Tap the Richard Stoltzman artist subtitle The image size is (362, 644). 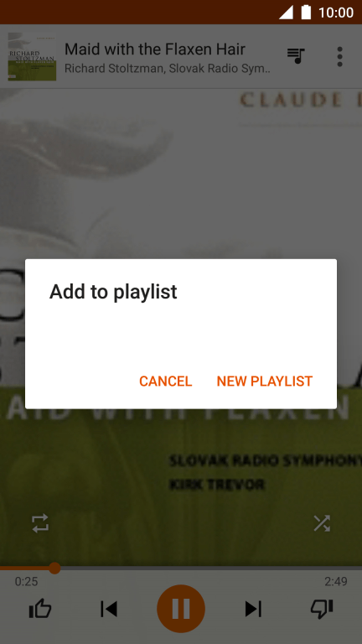[168, 68]
